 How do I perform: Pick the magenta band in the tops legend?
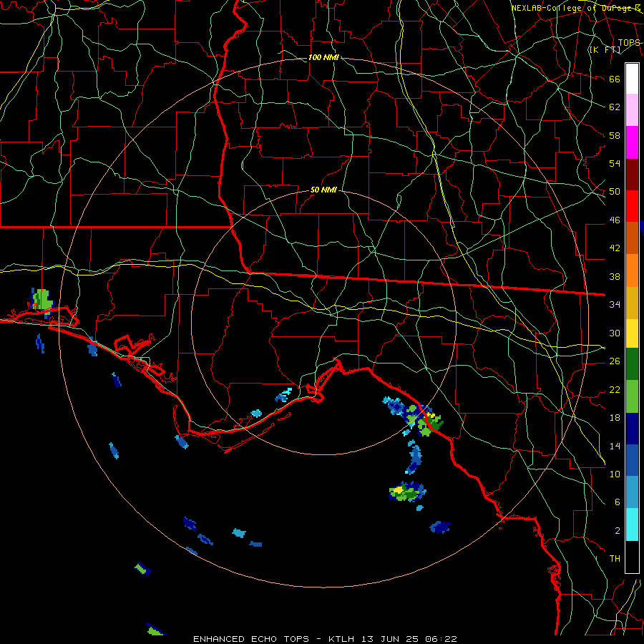(632, 142)
